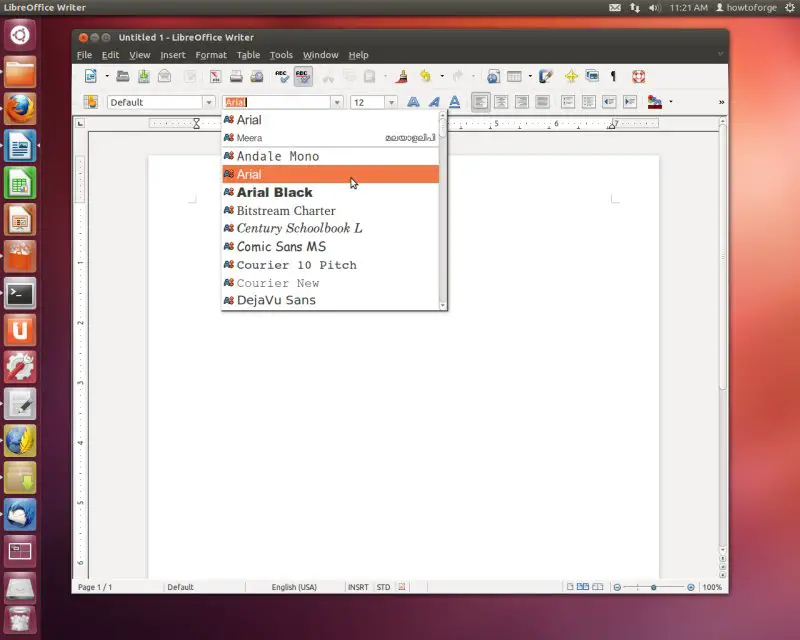Open the Navigator star icon
This screenshot has width=800, height=640.
click(571, 77)
